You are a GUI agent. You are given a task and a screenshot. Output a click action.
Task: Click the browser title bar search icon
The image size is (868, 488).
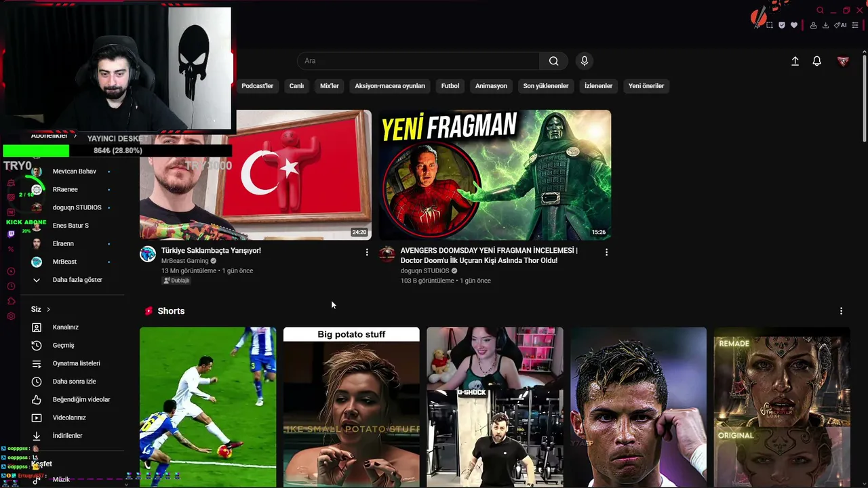tap(821, 10)
